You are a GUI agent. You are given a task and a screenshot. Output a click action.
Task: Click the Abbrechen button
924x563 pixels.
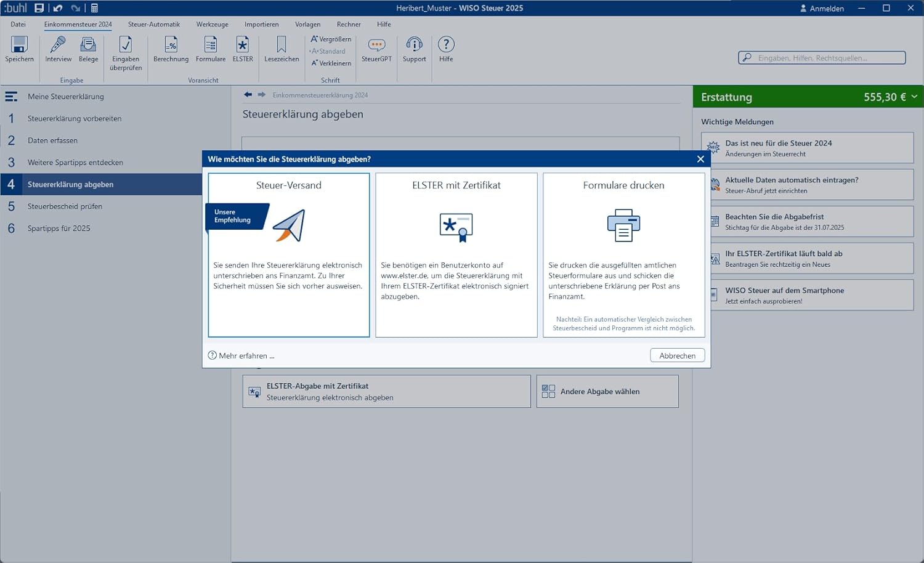point(678,355)
